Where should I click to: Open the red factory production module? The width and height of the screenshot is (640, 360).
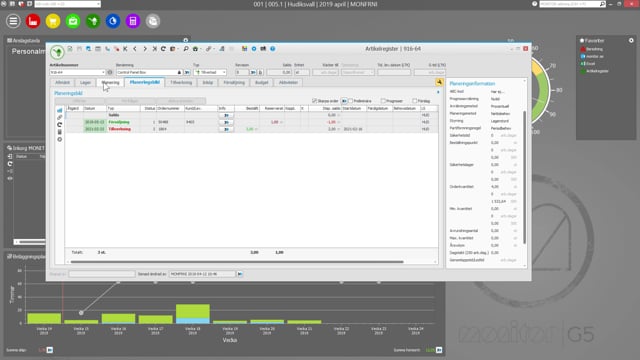coord(33,21)
